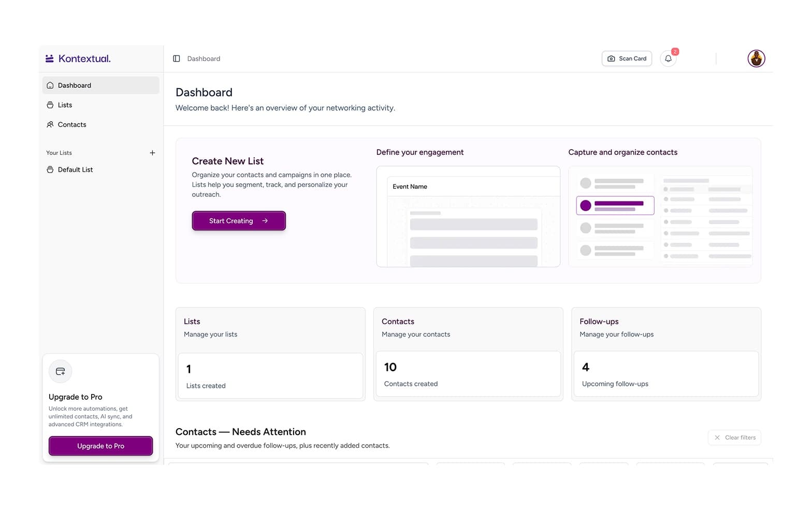The image size is (812, 510).
Task: Click the Kontextual logo icon
Action: click(x=50, y=59)
